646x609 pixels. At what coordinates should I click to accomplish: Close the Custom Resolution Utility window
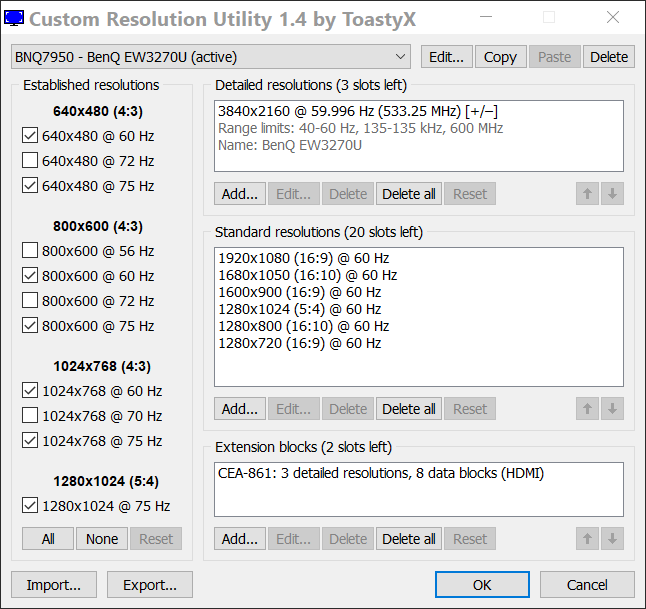coord(613,17)
